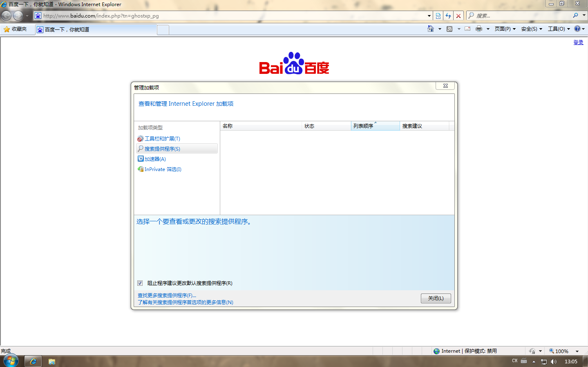Open the 工具(O) menu
This screenshot has height=367, width=588.
point(559,29)
